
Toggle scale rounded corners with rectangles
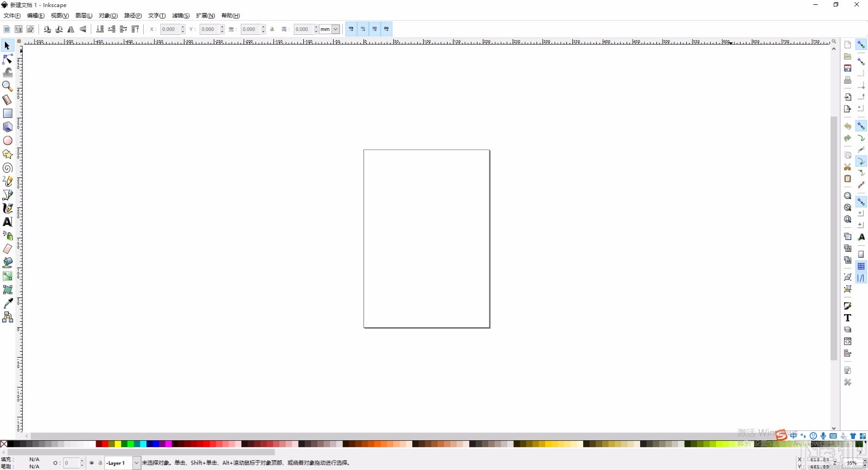(363, 29)
